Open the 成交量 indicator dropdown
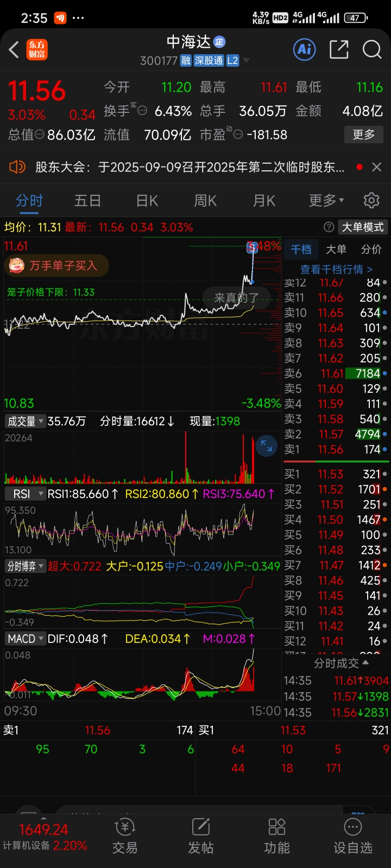Image resolution: width=391 pixels, height=868 pixels. (26, 421)
